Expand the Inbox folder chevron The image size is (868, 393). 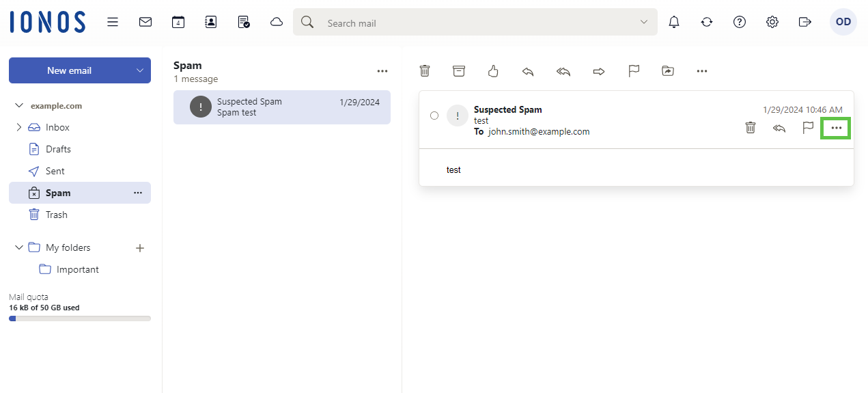[18, 127]
